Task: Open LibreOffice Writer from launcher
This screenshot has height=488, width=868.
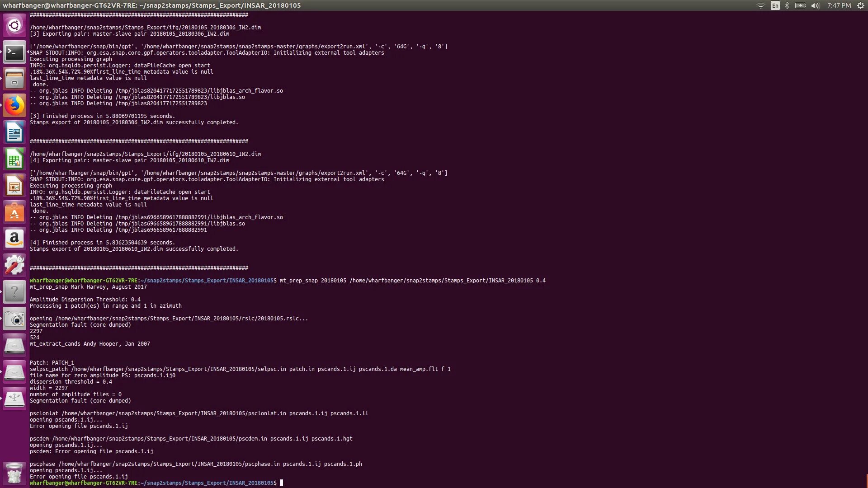Action: coord(14,132)
